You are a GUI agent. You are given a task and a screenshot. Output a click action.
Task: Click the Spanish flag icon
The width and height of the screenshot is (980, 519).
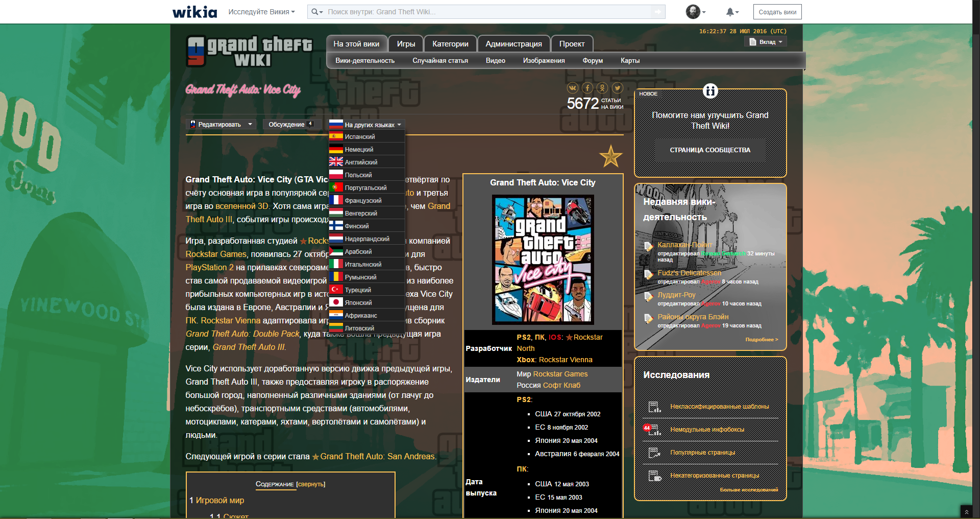click(336, 136)
